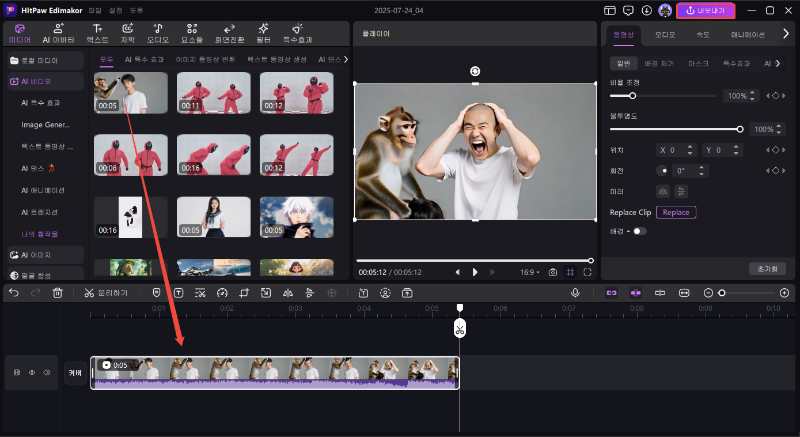The image size is (800, 437).
Task: Increase the X position stepper
Action: (x=690, y=148)
